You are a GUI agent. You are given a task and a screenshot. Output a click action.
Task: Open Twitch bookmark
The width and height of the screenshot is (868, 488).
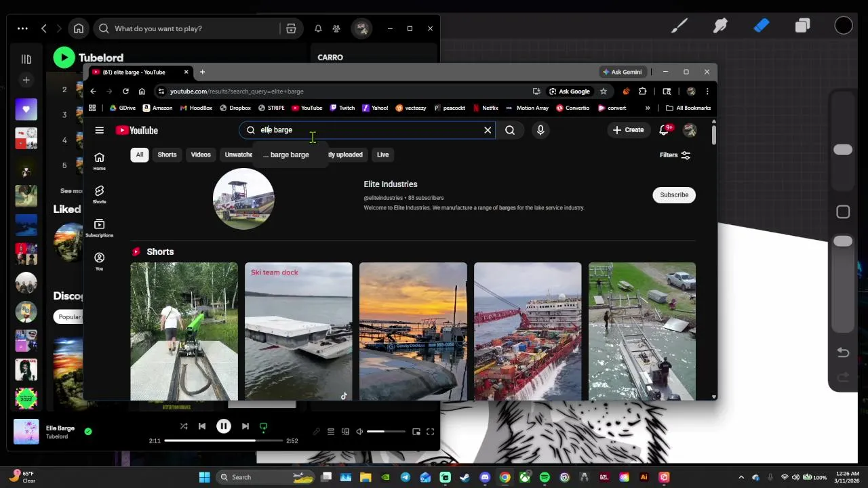click(342, 108)
